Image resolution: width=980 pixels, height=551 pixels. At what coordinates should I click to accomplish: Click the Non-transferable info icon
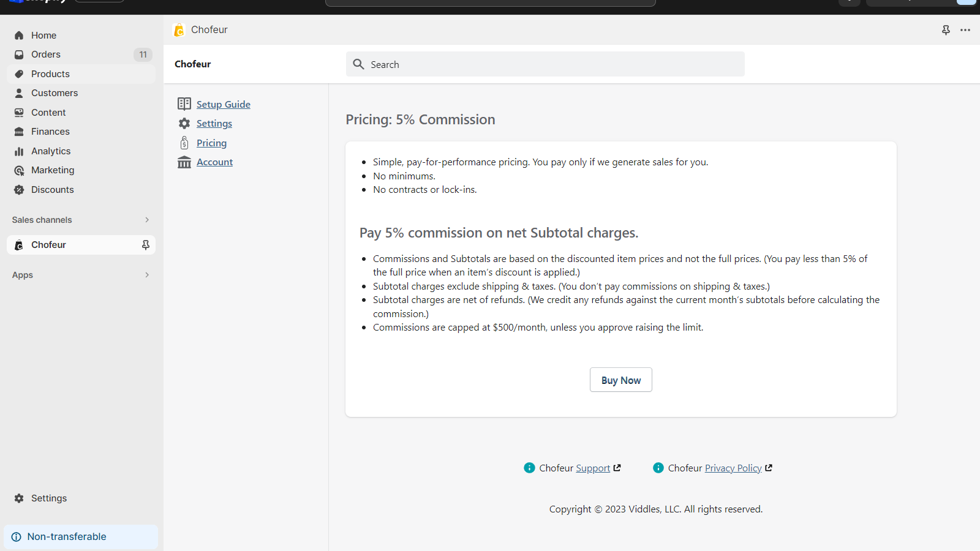coord(17,537)
